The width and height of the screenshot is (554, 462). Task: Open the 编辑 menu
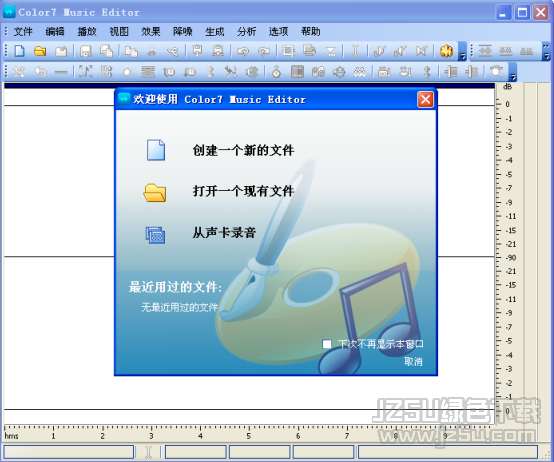coord(55,31)
